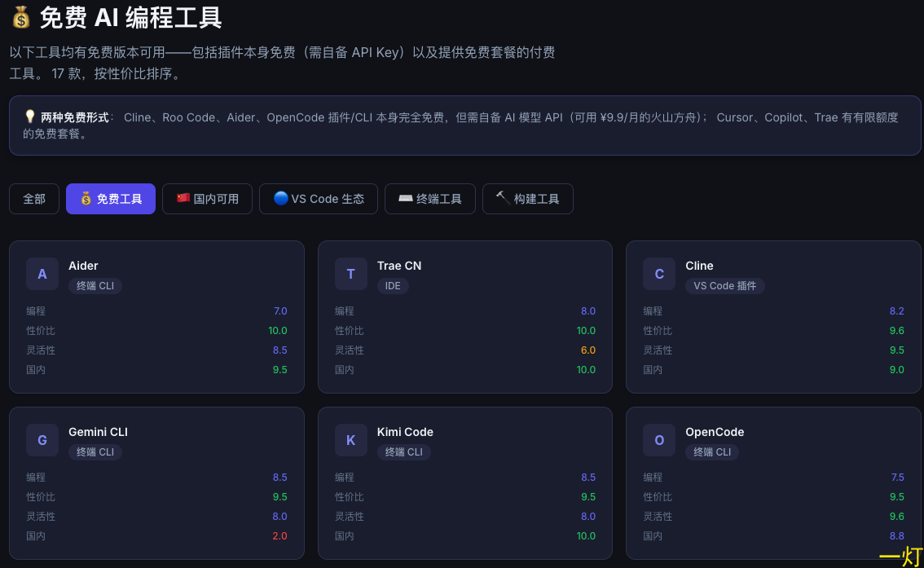Click the OpenCode letter O avatar icon

click(659, 440)
